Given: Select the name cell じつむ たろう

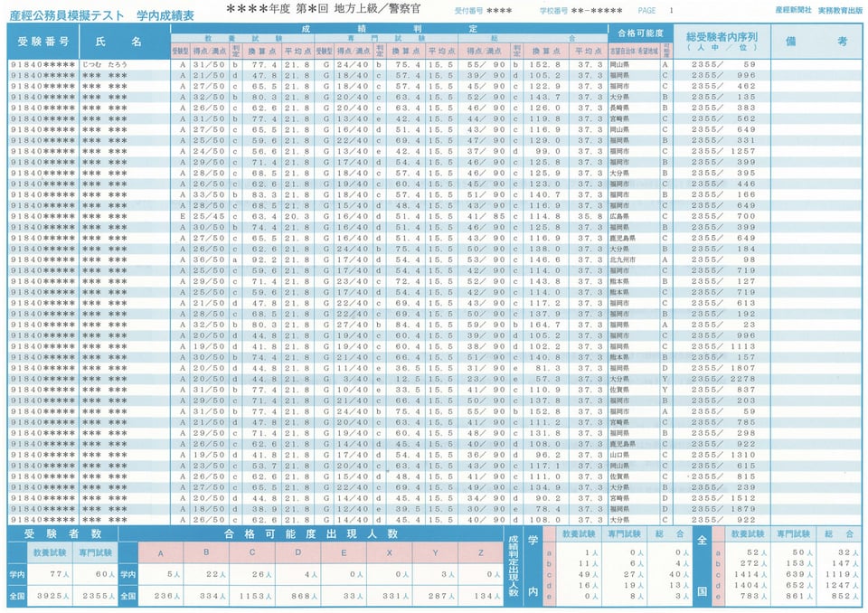Looking at the screenshot, I should pyautogui.click(x=104, y=65).
